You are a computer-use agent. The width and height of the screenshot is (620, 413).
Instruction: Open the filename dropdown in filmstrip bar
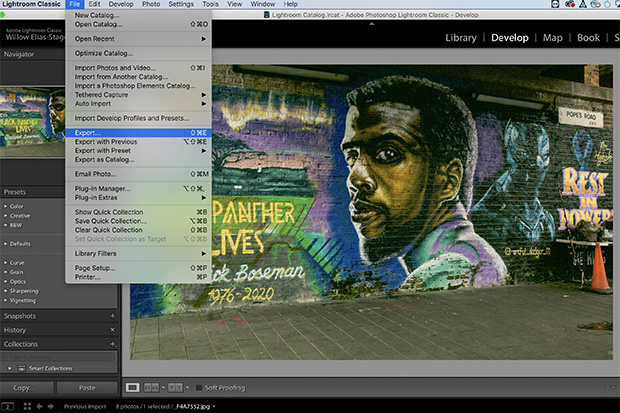pyautogui.click(x=214, y=406)
